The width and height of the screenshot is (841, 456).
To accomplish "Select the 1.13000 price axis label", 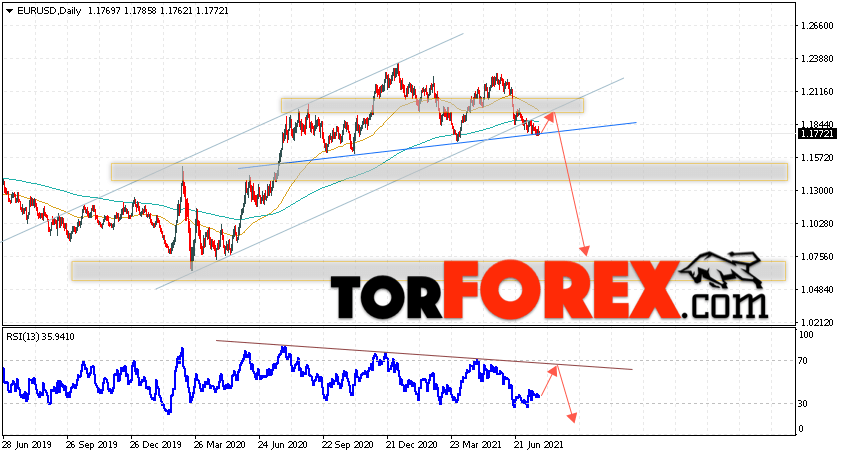I will [x=817, y=190].
